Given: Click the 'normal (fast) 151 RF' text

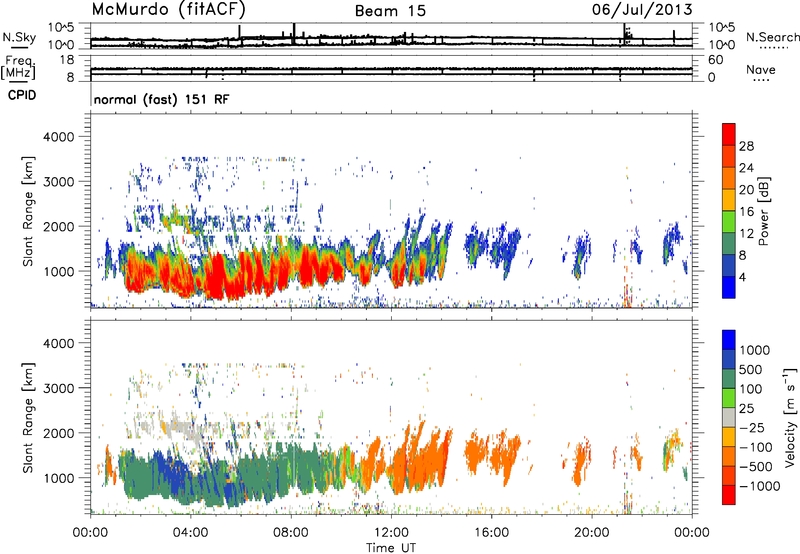Looking at the screenshot, I should (161, 99).
